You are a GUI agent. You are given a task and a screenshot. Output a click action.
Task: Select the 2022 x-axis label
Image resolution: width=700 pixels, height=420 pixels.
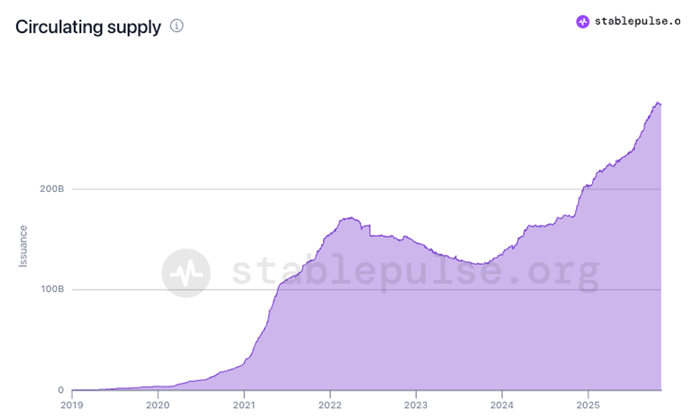[330, 406]
